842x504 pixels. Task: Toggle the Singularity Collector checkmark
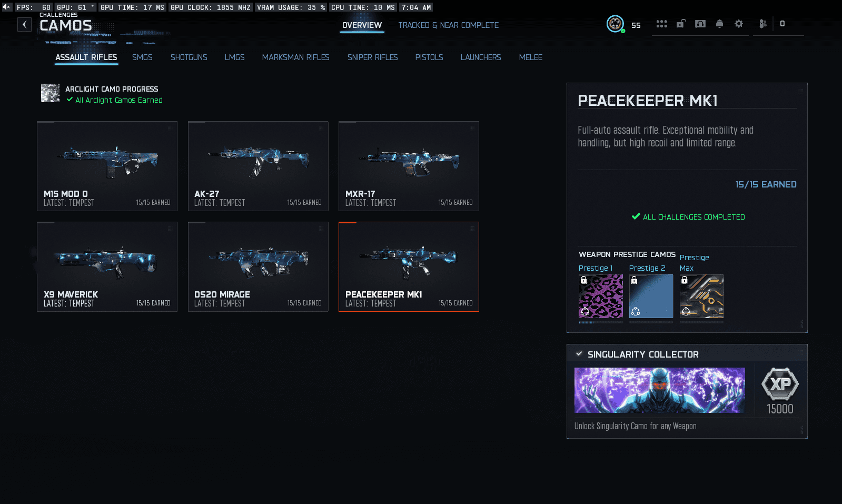tap(579, 354)
